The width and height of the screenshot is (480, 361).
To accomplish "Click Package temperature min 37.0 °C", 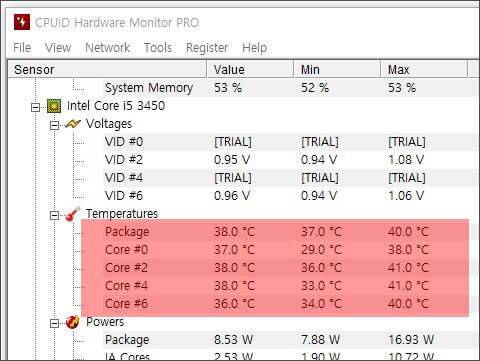I will point(322,232).
